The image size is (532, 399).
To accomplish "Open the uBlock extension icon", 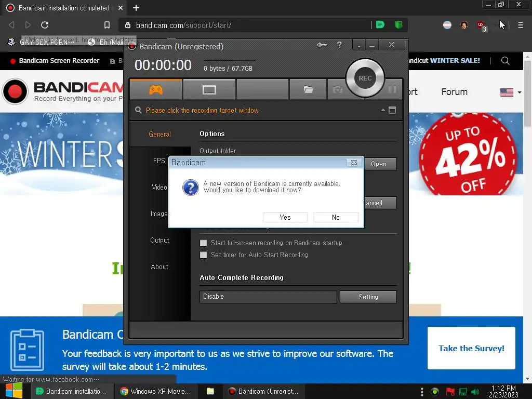I will tap(481, 25).
